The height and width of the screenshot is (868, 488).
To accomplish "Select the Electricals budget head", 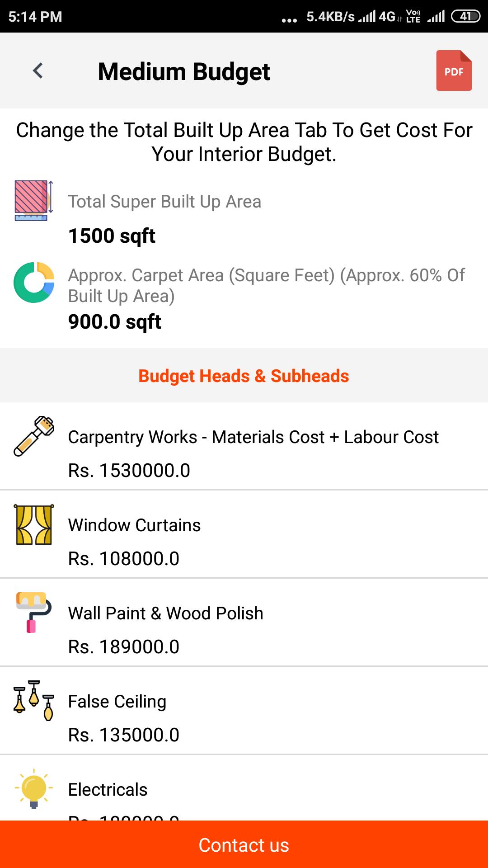I will [108, 790].
